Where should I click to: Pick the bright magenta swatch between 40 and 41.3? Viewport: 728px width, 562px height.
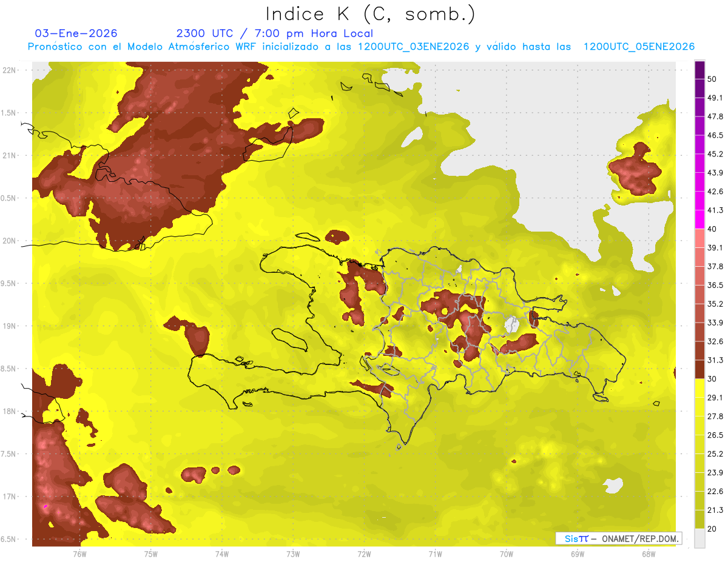(x=700, y=219)
